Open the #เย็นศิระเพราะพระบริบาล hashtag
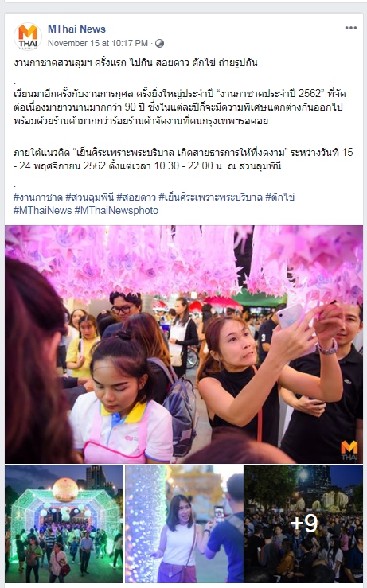This screenshot has height=588, width=367. 210,197
